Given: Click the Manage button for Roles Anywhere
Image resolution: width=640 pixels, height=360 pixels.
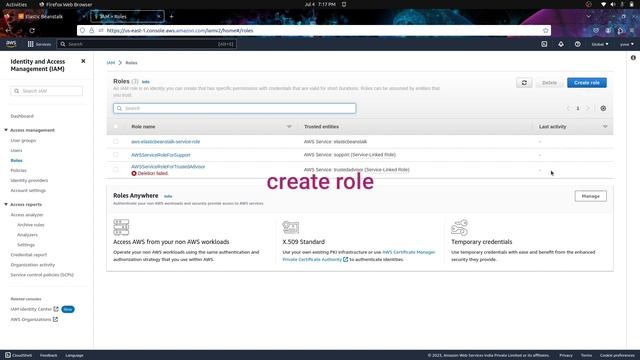Looking at the screenshot, I should tap(590, 196).
